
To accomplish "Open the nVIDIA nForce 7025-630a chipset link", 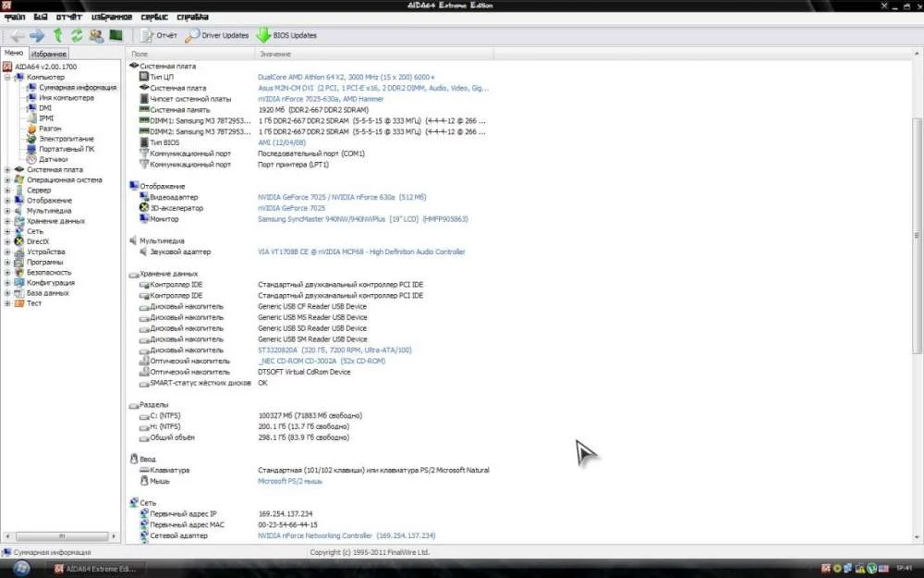I will point(321,99).
